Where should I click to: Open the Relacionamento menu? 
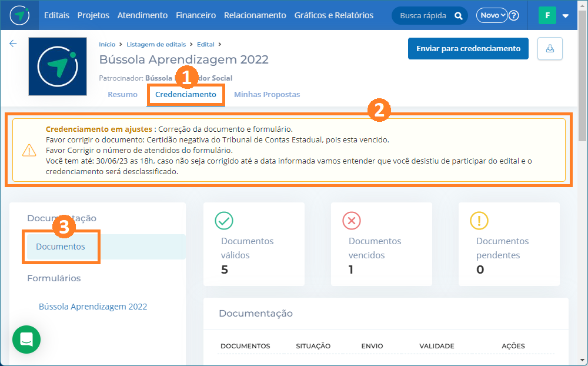click(255, 15)
